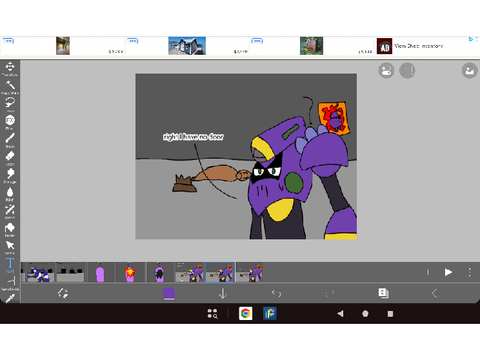480x360 pixels.
Task: Open Chrome from the taskbar
Action: pos(246,314)
